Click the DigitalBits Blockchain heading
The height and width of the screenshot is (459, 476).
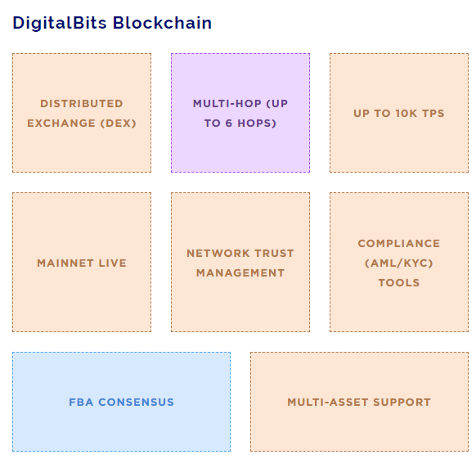pyautogui.click(x=112, y=23)
